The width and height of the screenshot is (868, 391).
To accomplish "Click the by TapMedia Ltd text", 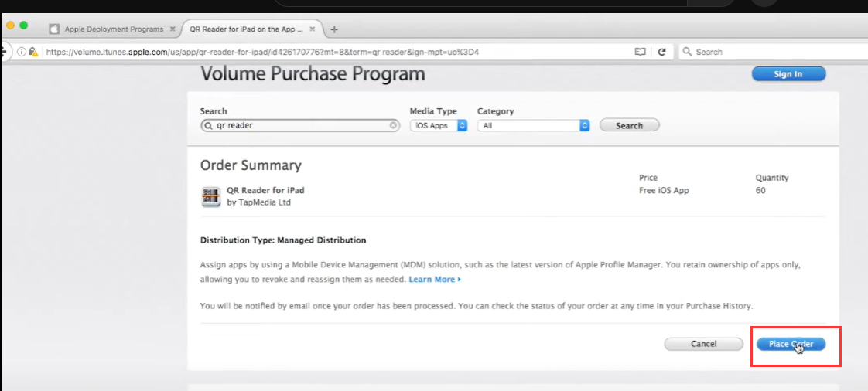I will coord(258,202).
